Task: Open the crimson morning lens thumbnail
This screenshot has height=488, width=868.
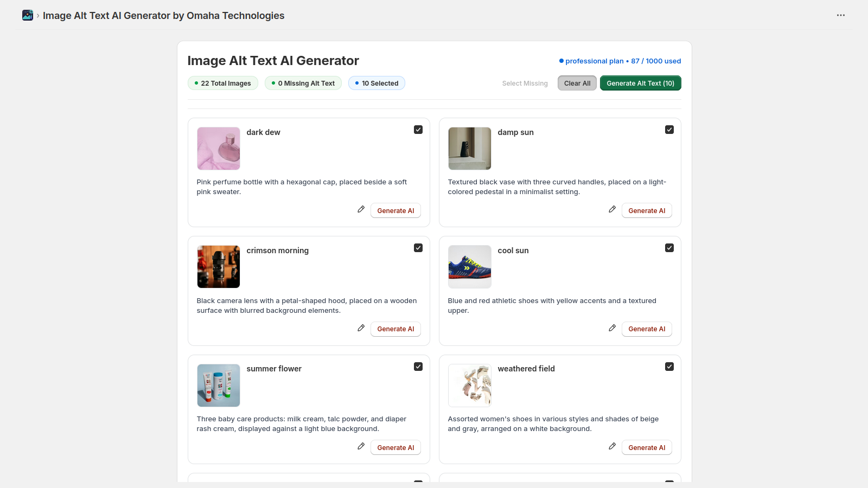Action: 219,267
